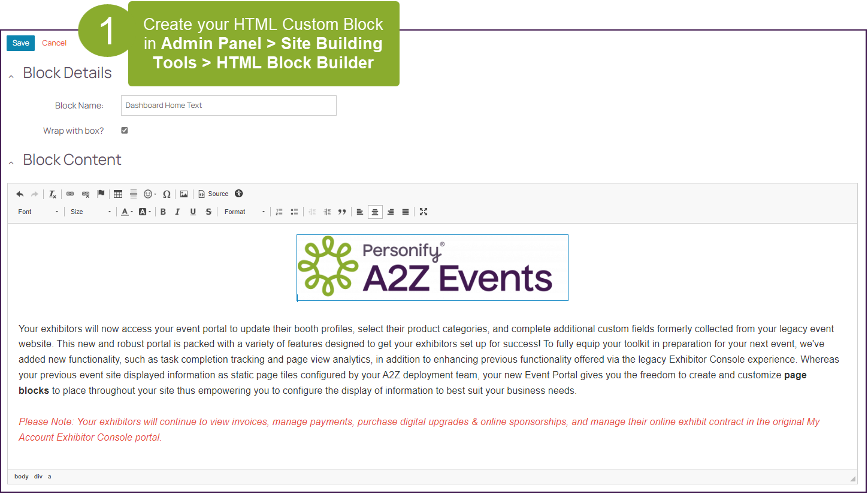Click the red 'Please Note' italic paragraph
Image resolution: width=868 pixels, height=494 pixels.
[419, 430]
